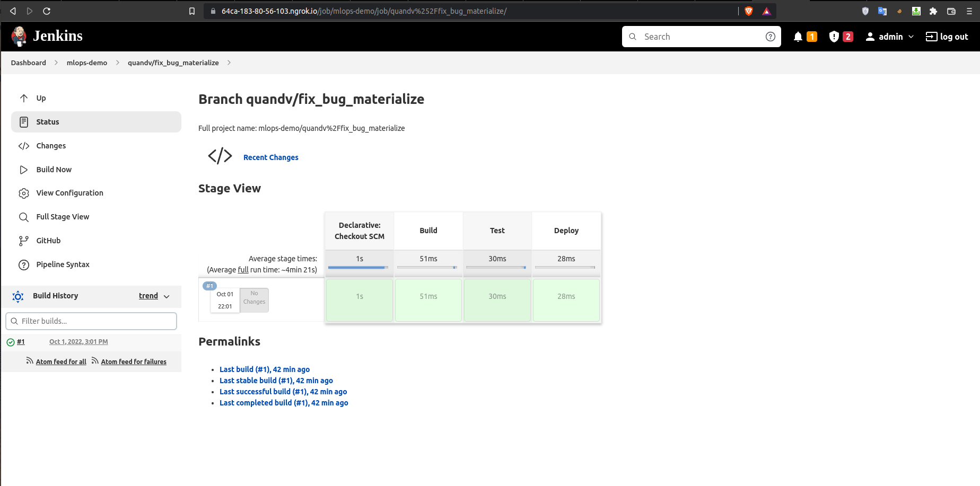Open Last build (#1) permalink
The width and height of the screenshot is (980, 486).
pos(265,369)
